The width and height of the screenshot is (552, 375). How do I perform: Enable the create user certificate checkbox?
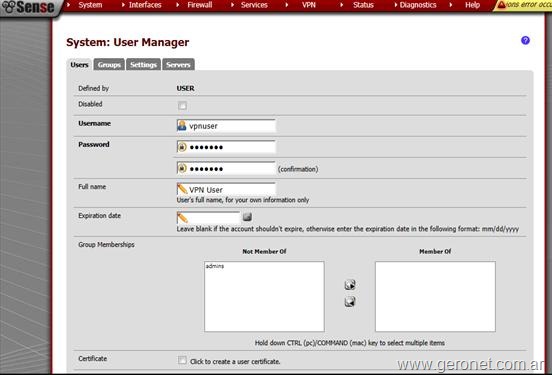[x=182, y=360]
